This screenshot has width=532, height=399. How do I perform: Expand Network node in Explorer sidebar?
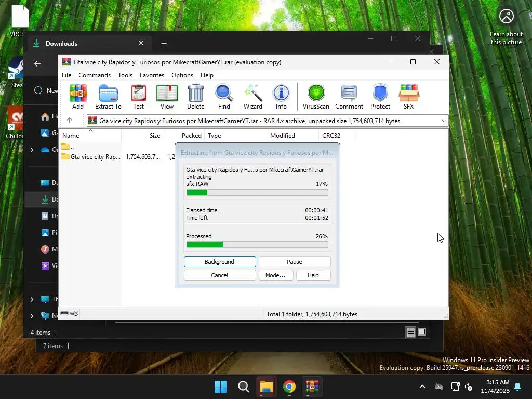point(32,316)
